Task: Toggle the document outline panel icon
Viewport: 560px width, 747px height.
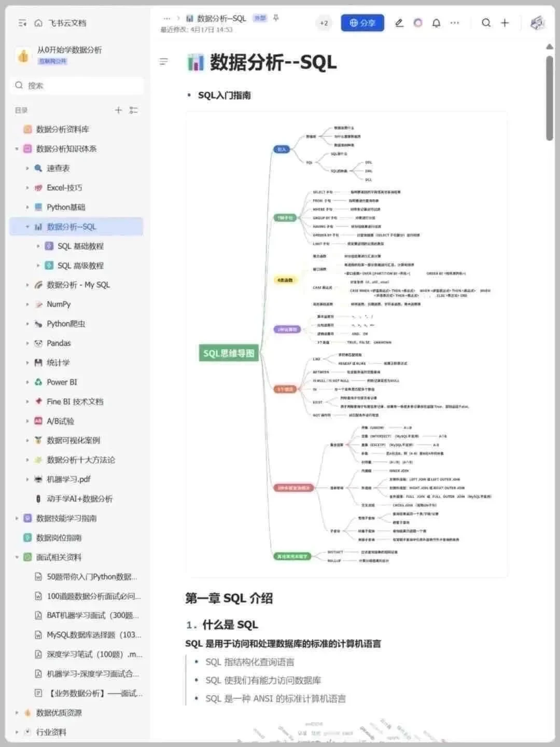Action: click(x=163, y=61)
